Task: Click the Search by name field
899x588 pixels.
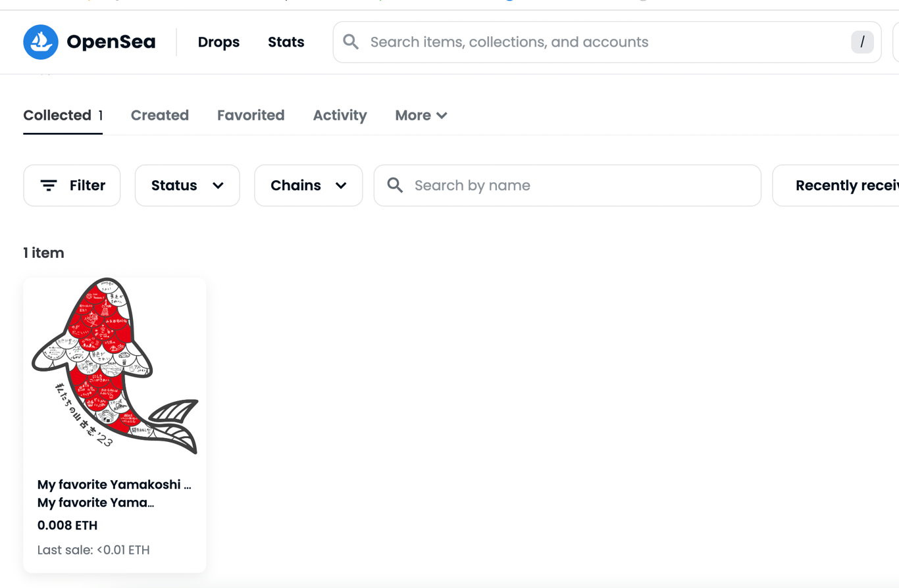Action: [x=567, y=185]
